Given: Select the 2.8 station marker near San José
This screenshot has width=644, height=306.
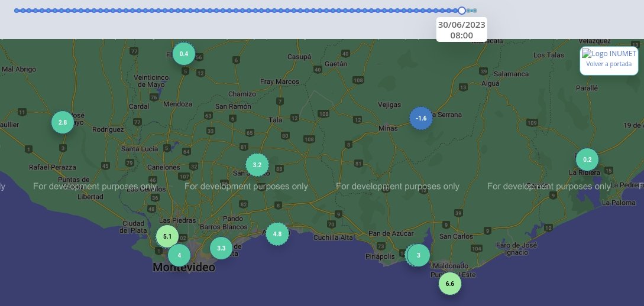Looking at the screenshot, I should pos(63,122).
